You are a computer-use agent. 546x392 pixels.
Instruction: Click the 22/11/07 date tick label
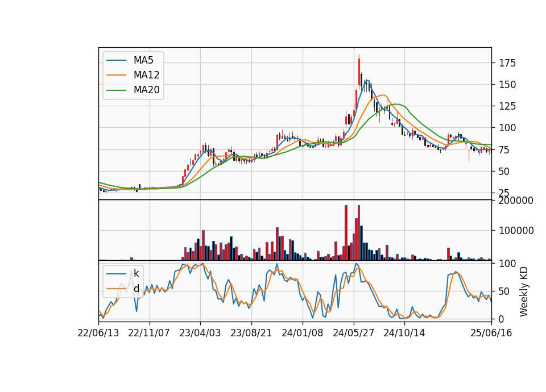(149, 333)
